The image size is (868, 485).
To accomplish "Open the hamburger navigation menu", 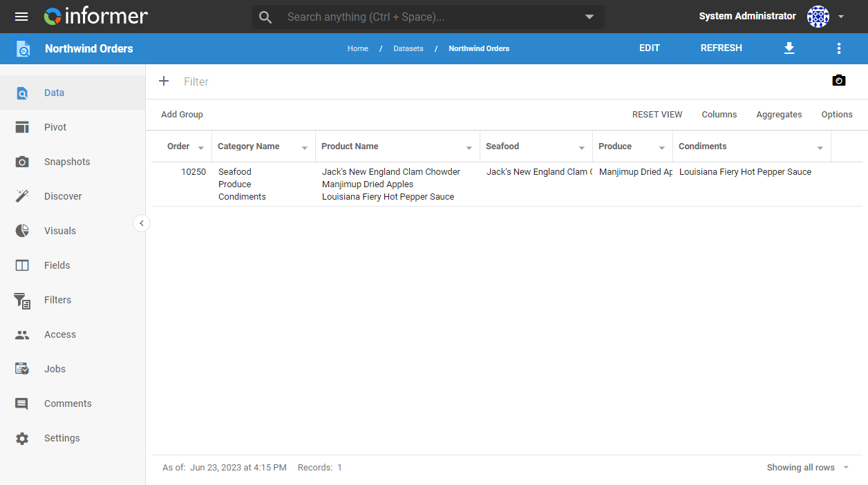I will pyautogui.click(x=21, y=17).
